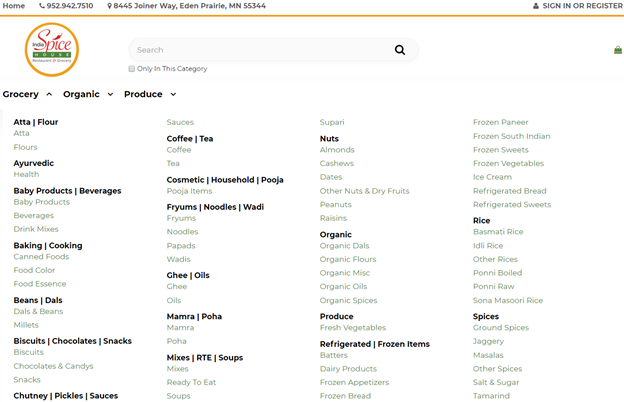Open the shopping bag cart icon

(x=618, y=50)
